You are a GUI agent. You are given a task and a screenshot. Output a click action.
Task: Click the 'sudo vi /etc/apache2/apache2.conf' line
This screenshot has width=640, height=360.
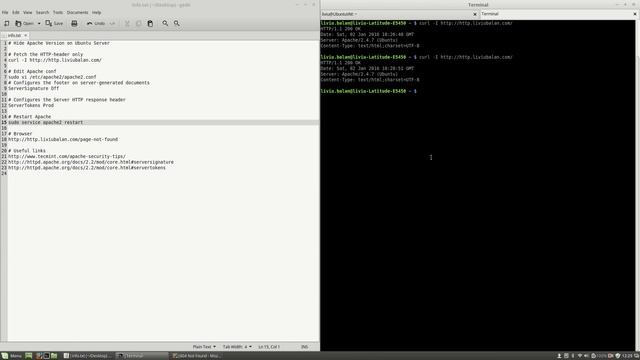click(52, 77)
